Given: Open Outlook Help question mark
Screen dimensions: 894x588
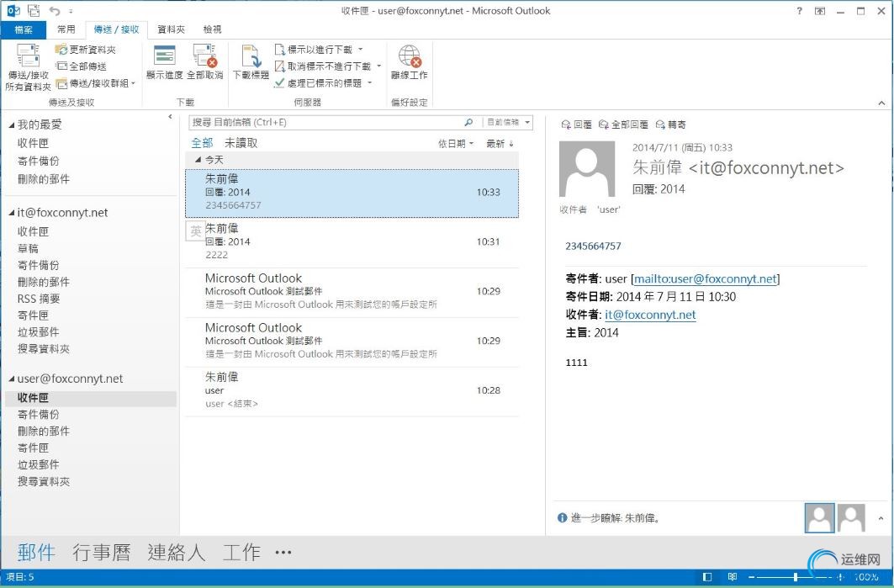Looking at the screenshot, I should point(799,10).
